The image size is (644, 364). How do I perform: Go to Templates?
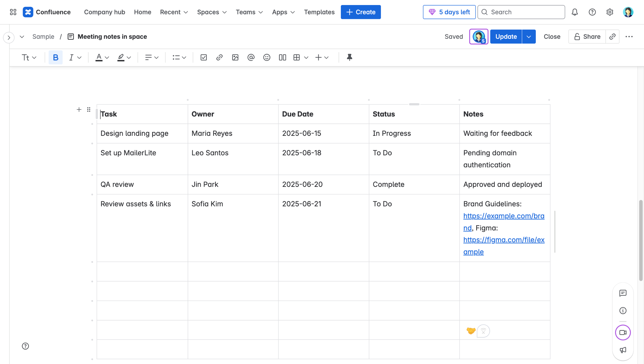(x=319, y=12)
